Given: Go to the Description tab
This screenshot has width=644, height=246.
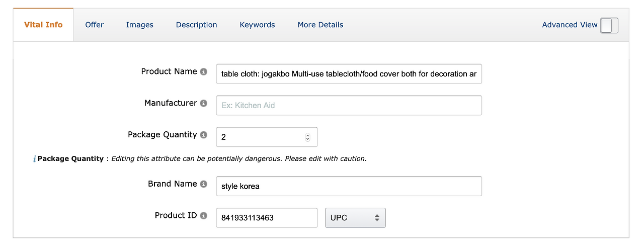Looking at the screenshot, I should (197, 25).
